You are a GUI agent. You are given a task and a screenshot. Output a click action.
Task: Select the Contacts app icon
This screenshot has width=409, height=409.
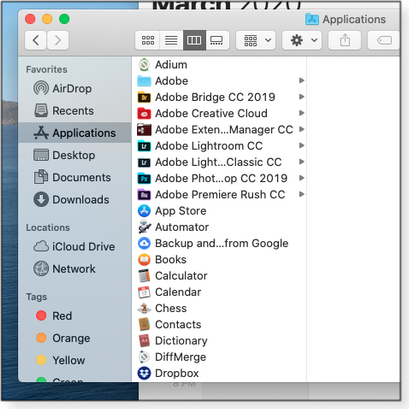144,325
